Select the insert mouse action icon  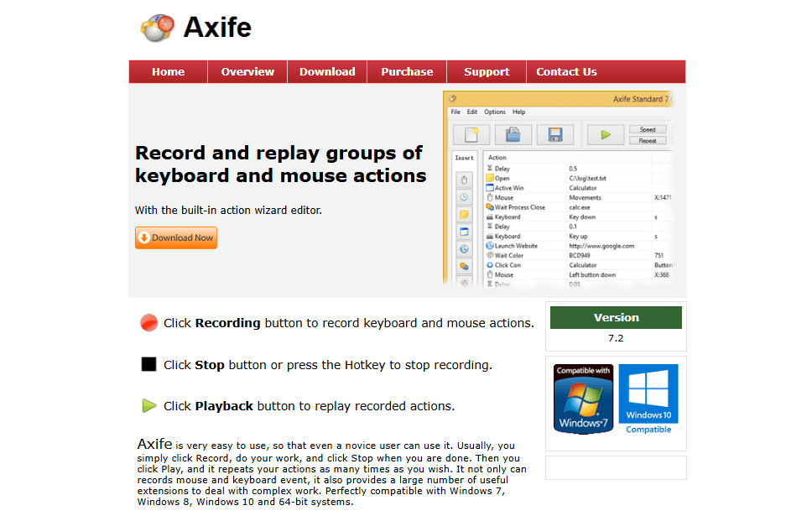pyautogui.click(x=464, y=180)
